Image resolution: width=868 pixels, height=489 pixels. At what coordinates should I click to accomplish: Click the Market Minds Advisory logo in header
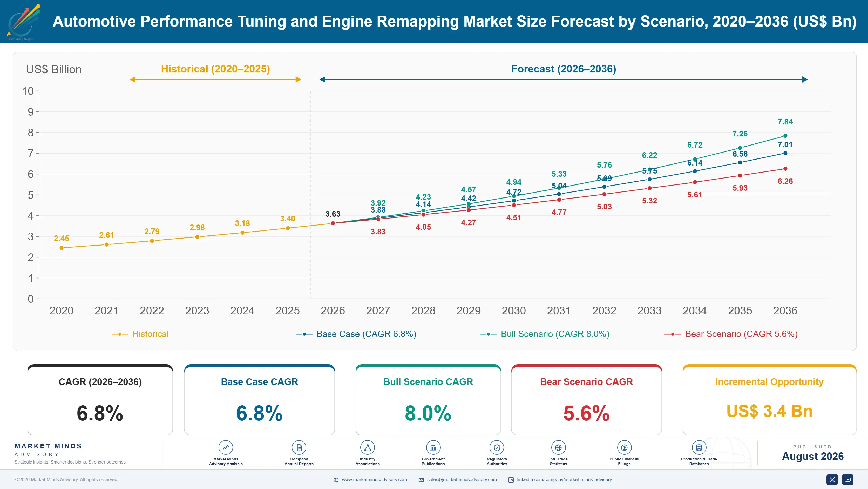23,22
